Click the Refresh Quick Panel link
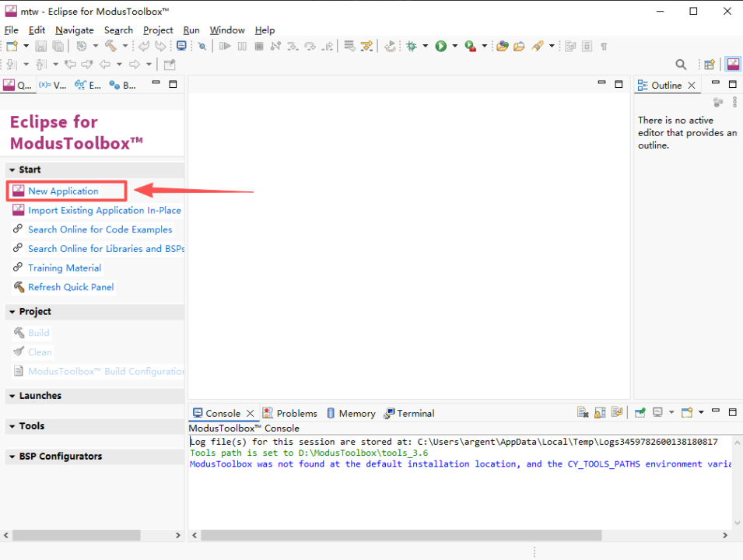743x560 pixels. click(71, 287)
